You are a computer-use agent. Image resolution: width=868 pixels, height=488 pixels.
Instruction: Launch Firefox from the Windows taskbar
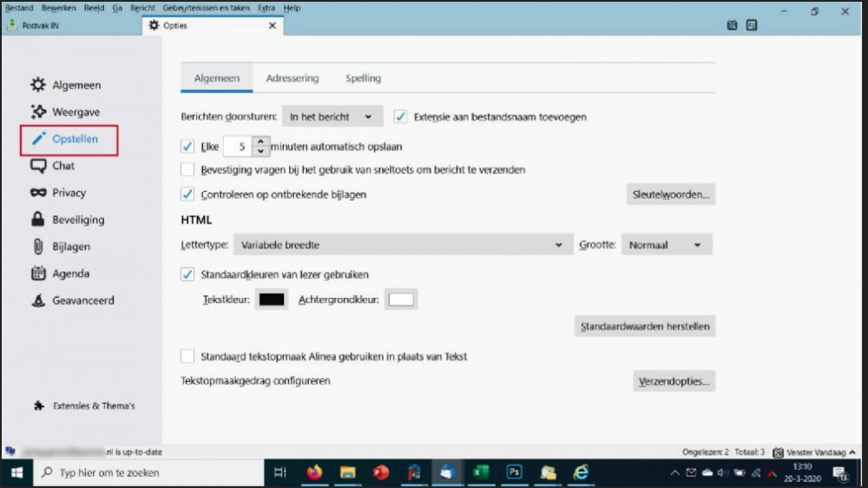pos(314,473)
